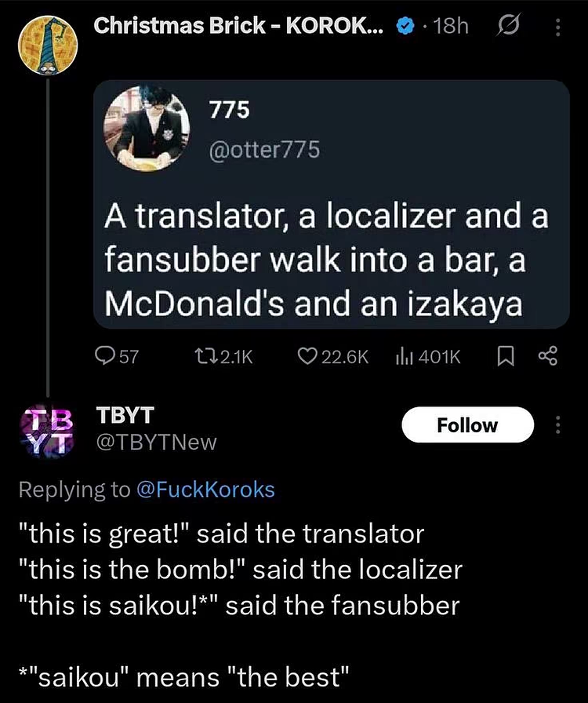Follow the TBYT account
Viewport: 588px width, 703px height.
(467, 425)
